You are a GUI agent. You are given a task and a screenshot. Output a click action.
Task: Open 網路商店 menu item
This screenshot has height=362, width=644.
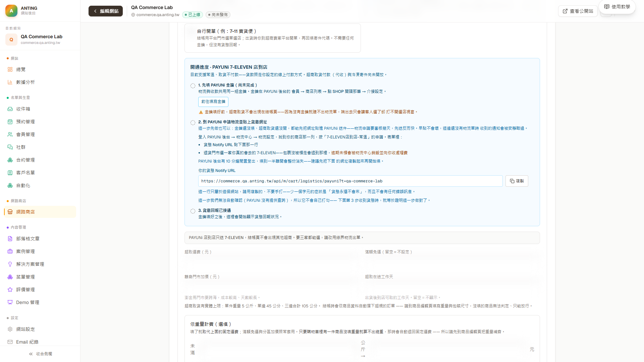pos(40,212)
